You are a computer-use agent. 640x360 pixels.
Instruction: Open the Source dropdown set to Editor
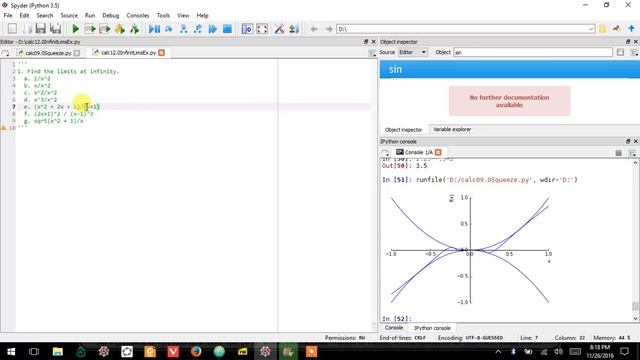click(413, 52)
